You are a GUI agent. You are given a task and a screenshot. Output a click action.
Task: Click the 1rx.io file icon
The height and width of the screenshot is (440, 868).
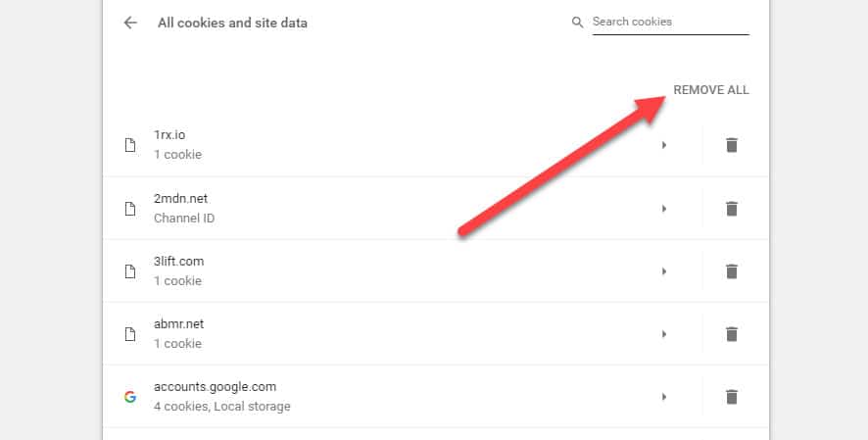click(129, 145)
